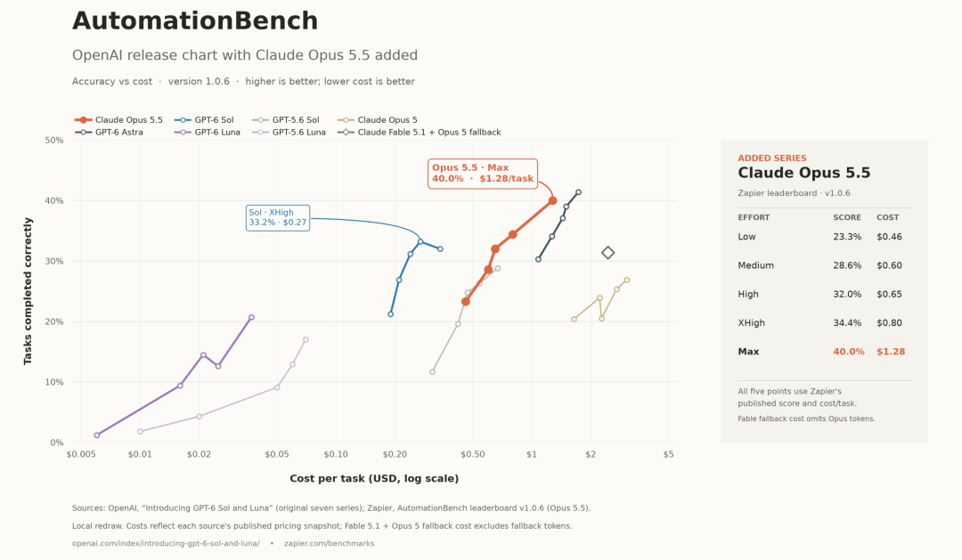Click the Opus 5.5 Max annotation box
The width and height of the screenshot is (962, 560).
tap(483, 174)
